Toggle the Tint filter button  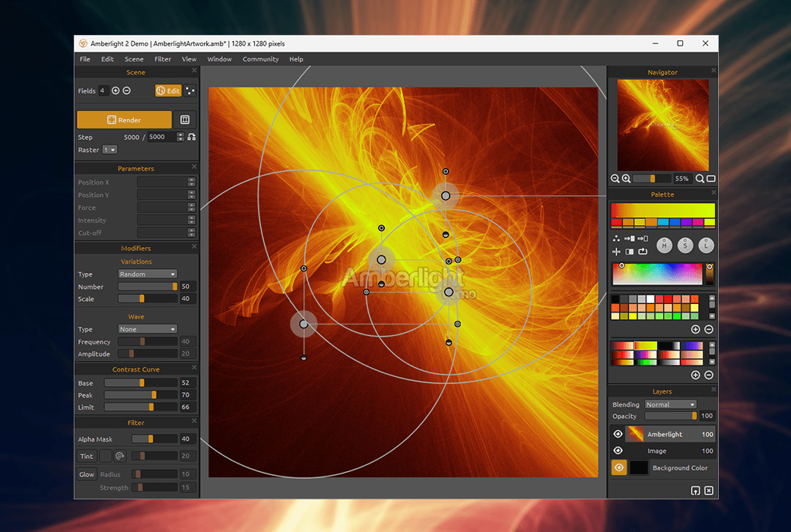pyautogui.click(x=86, y=456)
